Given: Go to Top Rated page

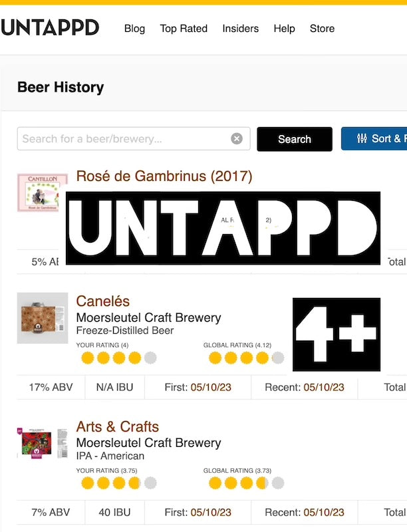Looking at the screenshot, I should (184, 29).
